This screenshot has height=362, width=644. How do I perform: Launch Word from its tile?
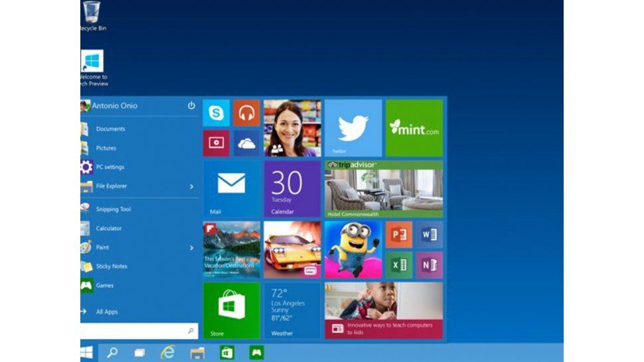point(429,235)
